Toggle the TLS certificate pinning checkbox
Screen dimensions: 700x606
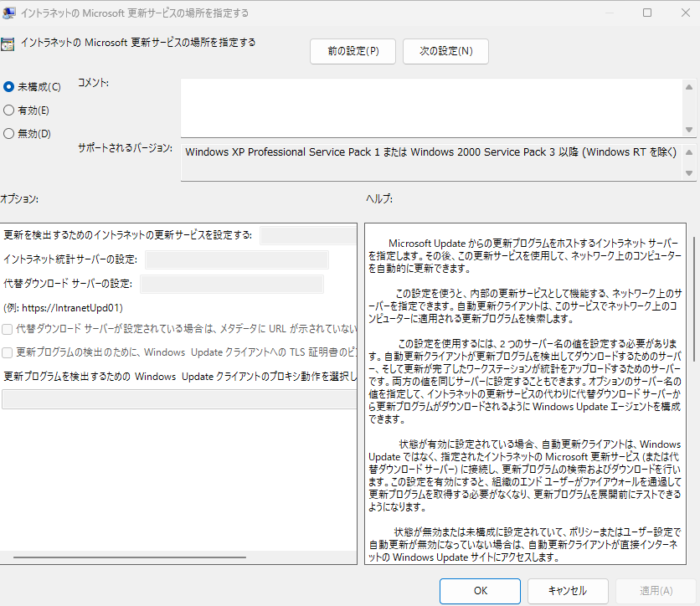click(8, 353)
